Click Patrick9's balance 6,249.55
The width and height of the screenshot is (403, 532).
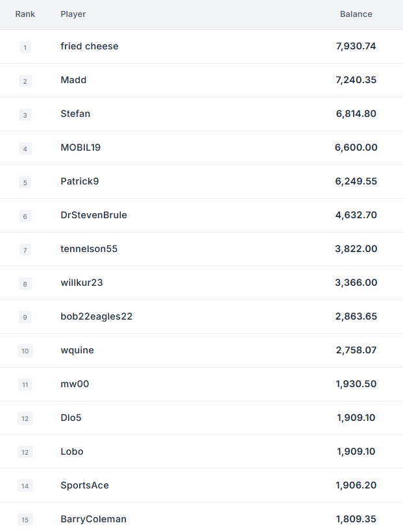coord(356,181)
